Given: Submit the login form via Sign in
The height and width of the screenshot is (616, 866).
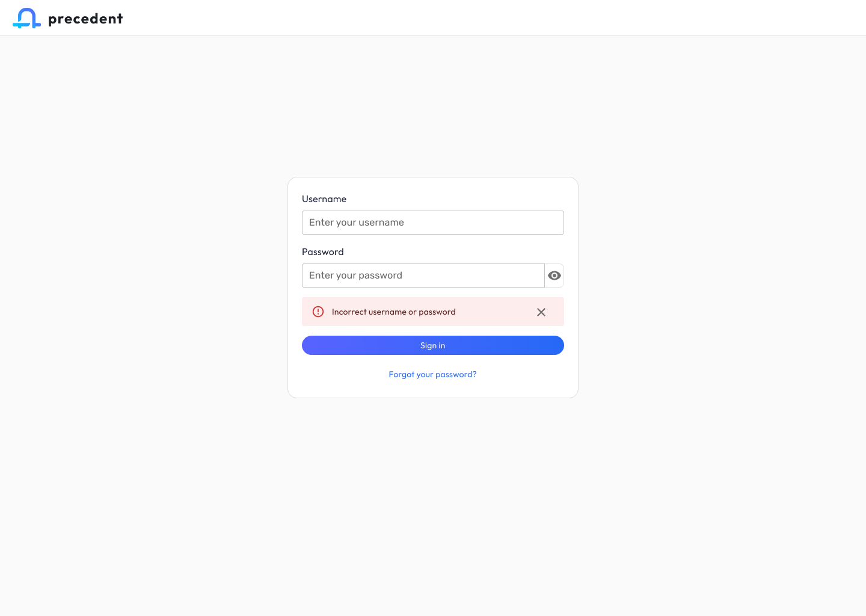Looking at the screenshot, I should click(433, 345).
